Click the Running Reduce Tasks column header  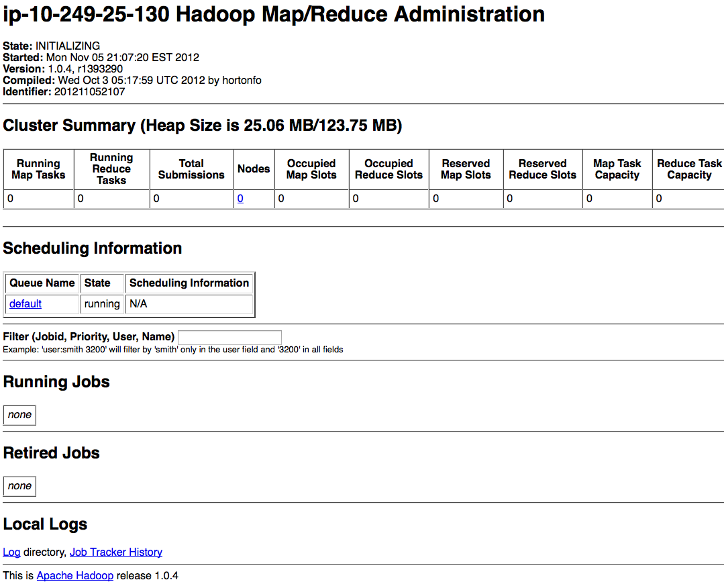(111, 169)
